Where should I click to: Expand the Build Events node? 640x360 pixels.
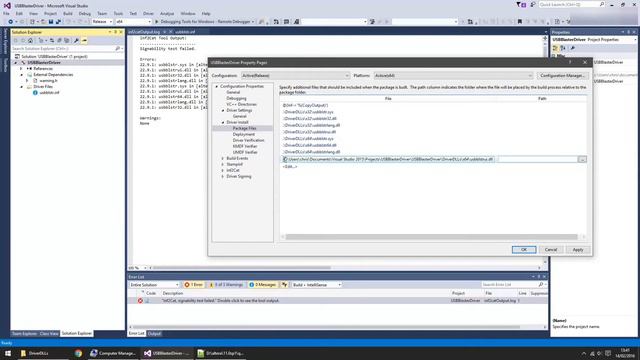[x=223, y=158]
